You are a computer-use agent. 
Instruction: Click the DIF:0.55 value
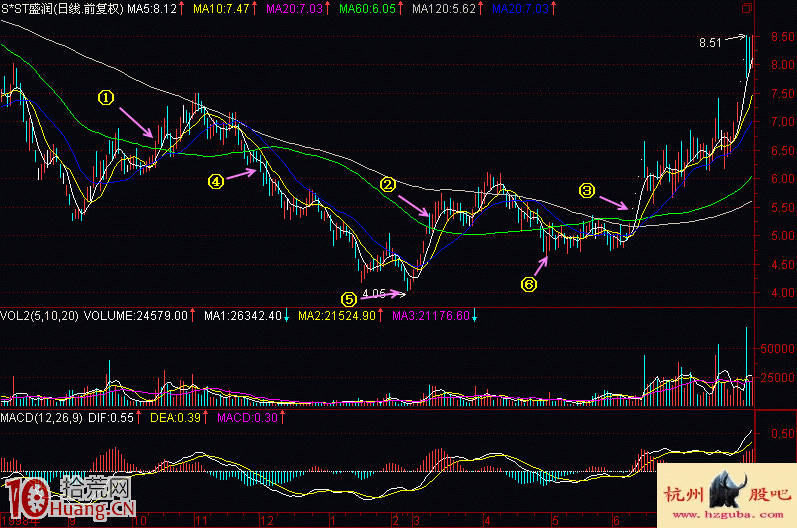111,418
